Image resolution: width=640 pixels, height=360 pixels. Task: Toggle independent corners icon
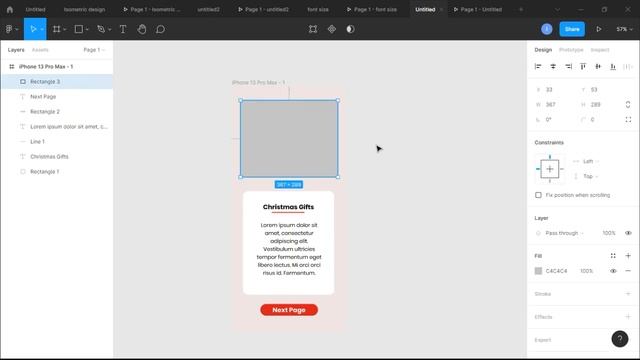coord(628,119)
